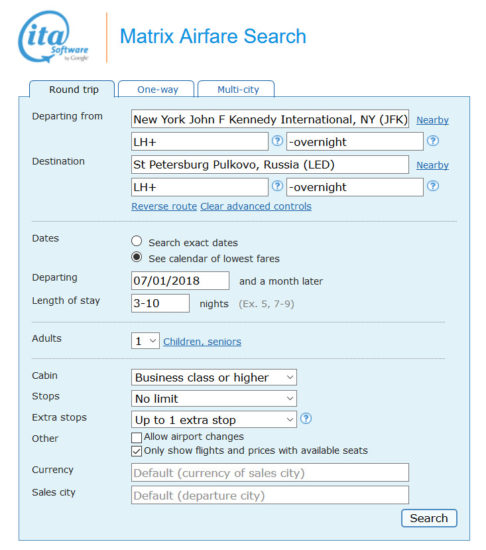Click Nearby link next to Destination
This screenshot has height=550, width=486.
(432, 165)
